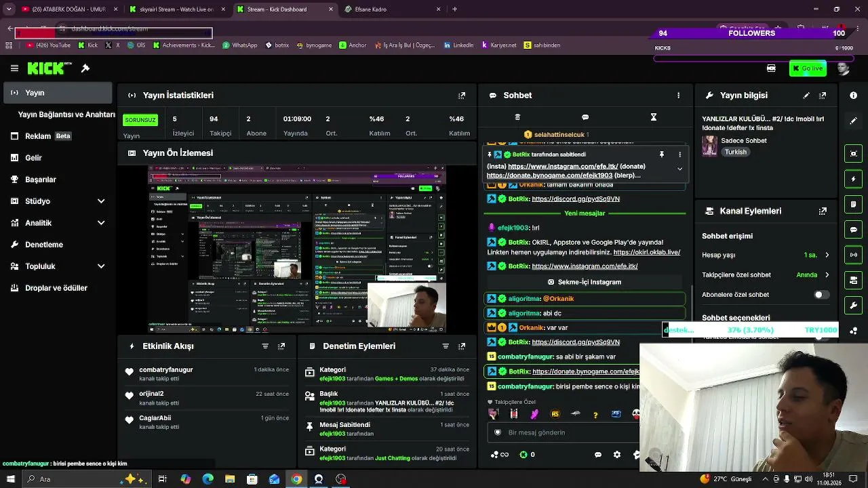Select the question mark emote
This screenshot has height=488, width=868.
click(x=595, y=414)
